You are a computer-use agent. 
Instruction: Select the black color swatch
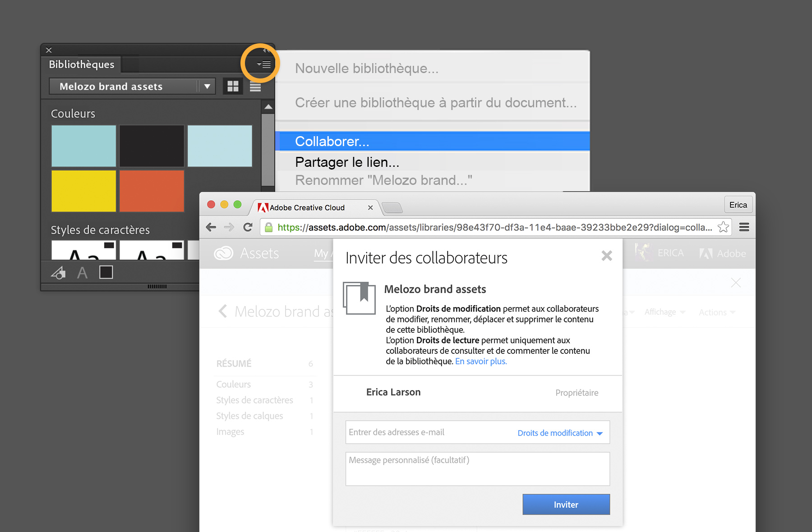152,146
